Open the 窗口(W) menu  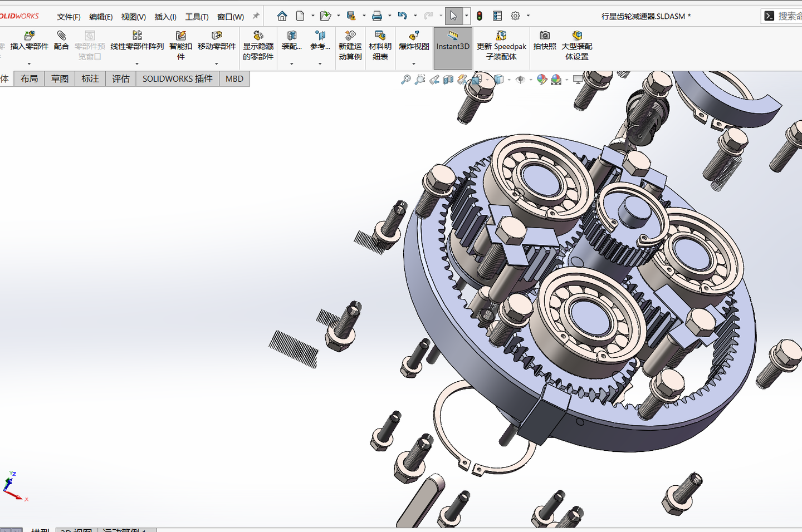(231, 17)
